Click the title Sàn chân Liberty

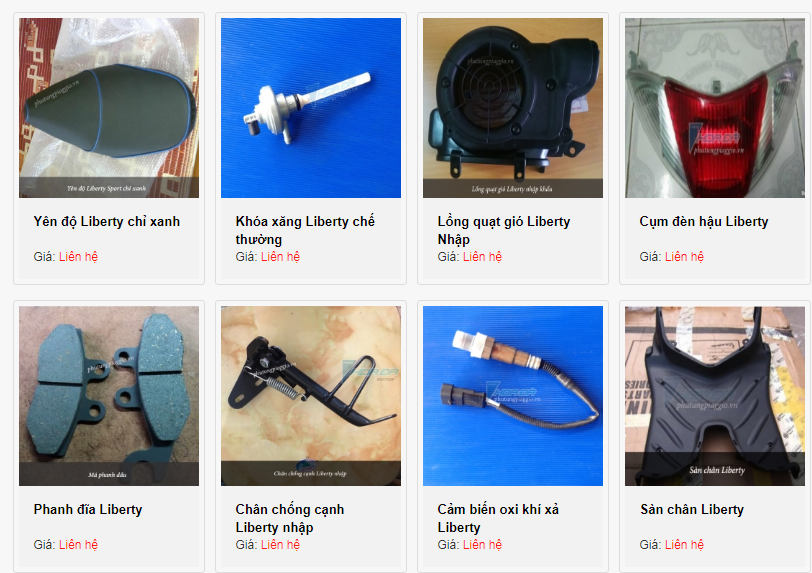[692, 510]
